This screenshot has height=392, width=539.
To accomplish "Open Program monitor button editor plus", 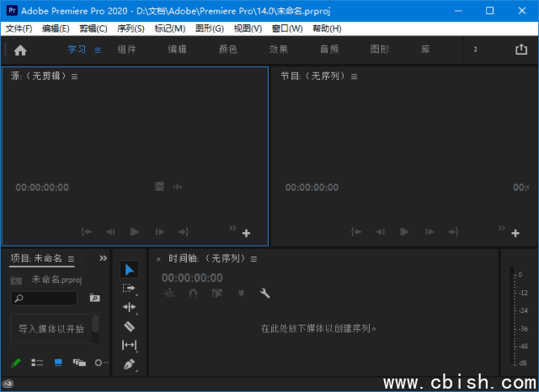I will pos(515,233).
